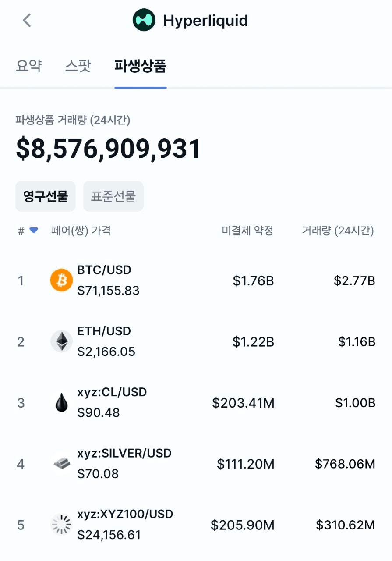Sort by 미결제 약정 column
Viewport: 392px width, 561px height.
[x=247, y=231]
